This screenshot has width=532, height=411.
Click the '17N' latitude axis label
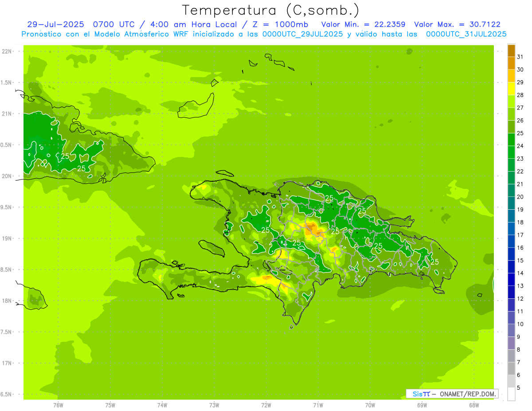click(7, 364)
